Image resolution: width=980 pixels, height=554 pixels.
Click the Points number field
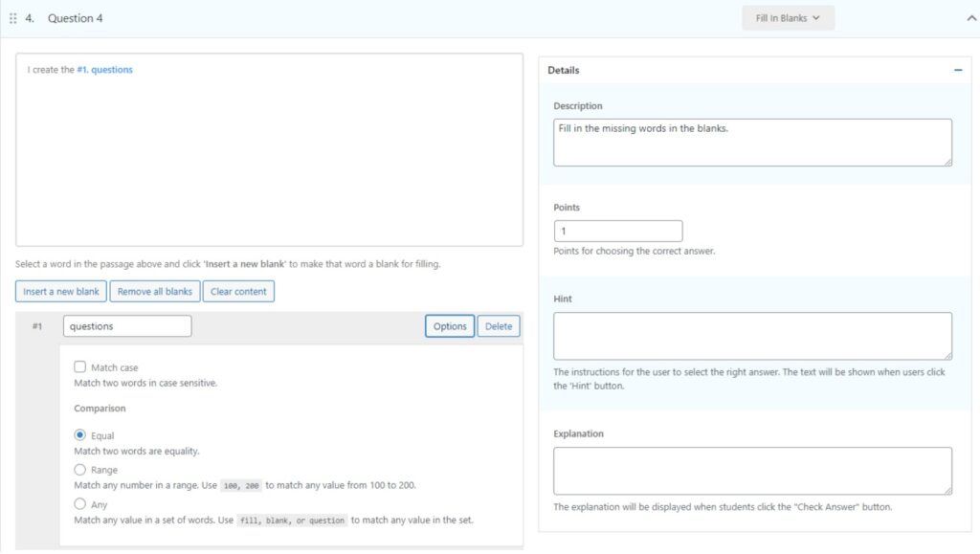618,232
